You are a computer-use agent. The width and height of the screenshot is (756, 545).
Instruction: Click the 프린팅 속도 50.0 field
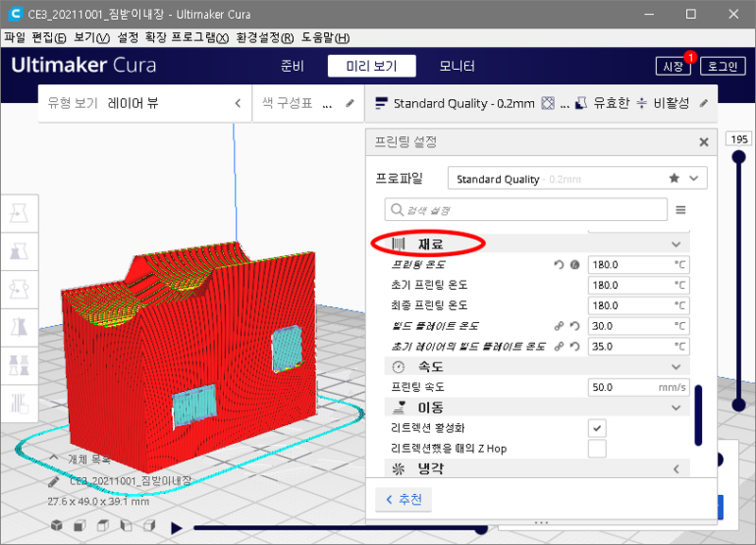(x=639, y=387)
